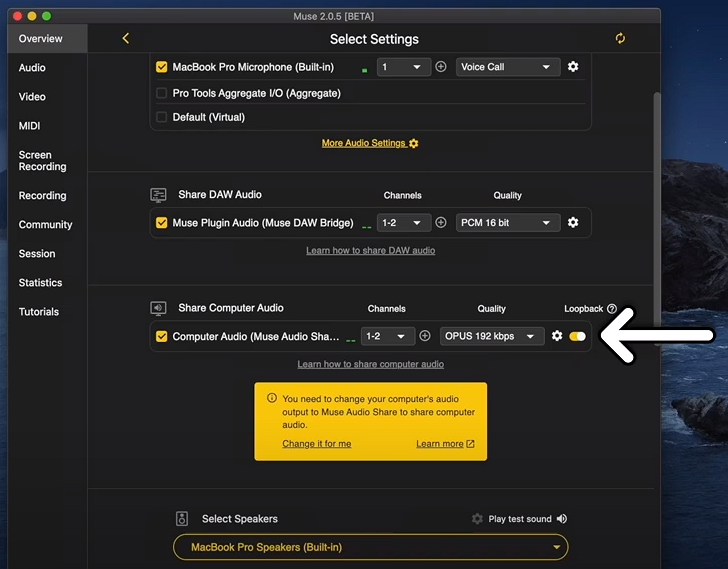Click Learn how to share computer audio
Image resolution: width=728 pixels, height=569 pixels.
tap(370, 364)
